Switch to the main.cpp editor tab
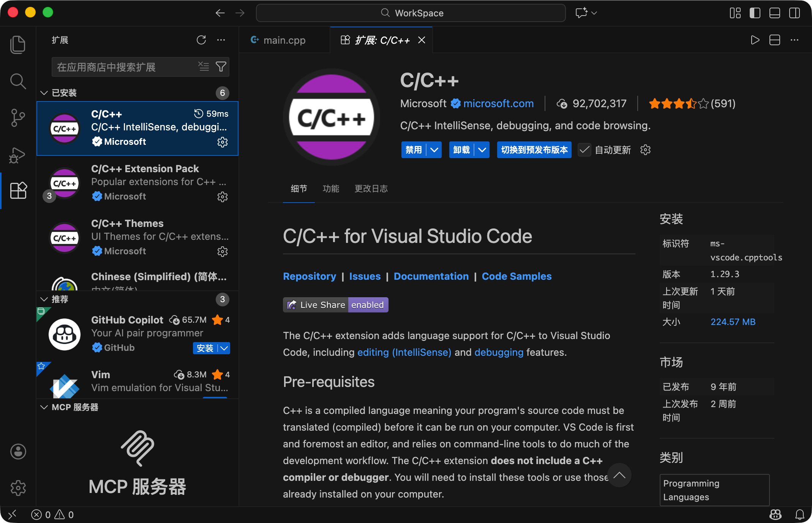812x523 pixels. pos(284,40)
